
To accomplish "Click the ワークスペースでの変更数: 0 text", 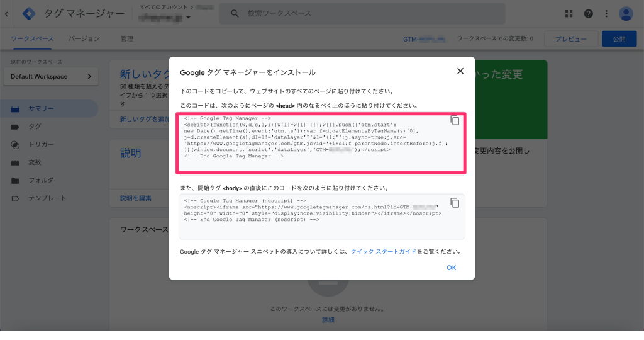I will 495,38.
